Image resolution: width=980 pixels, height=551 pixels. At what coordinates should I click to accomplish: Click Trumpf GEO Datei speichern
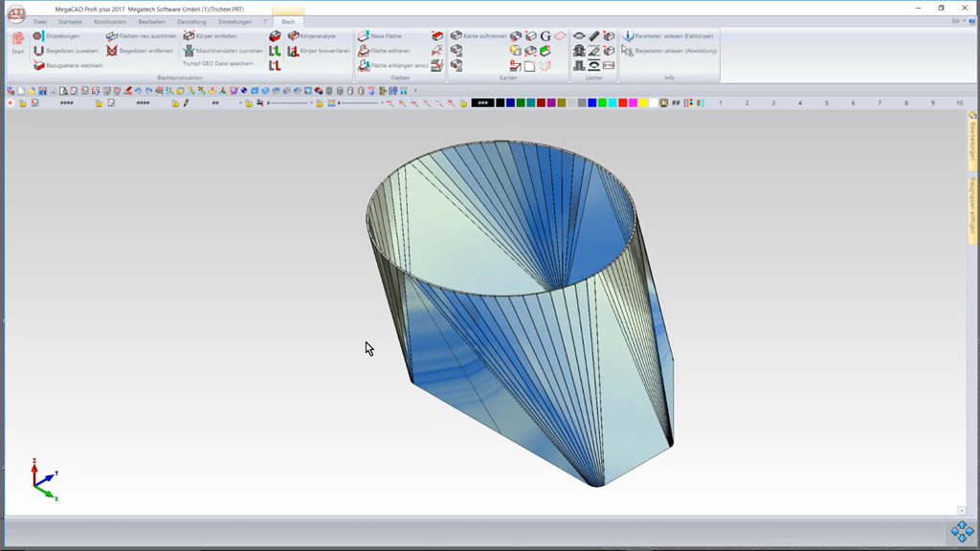click(218, 63)
